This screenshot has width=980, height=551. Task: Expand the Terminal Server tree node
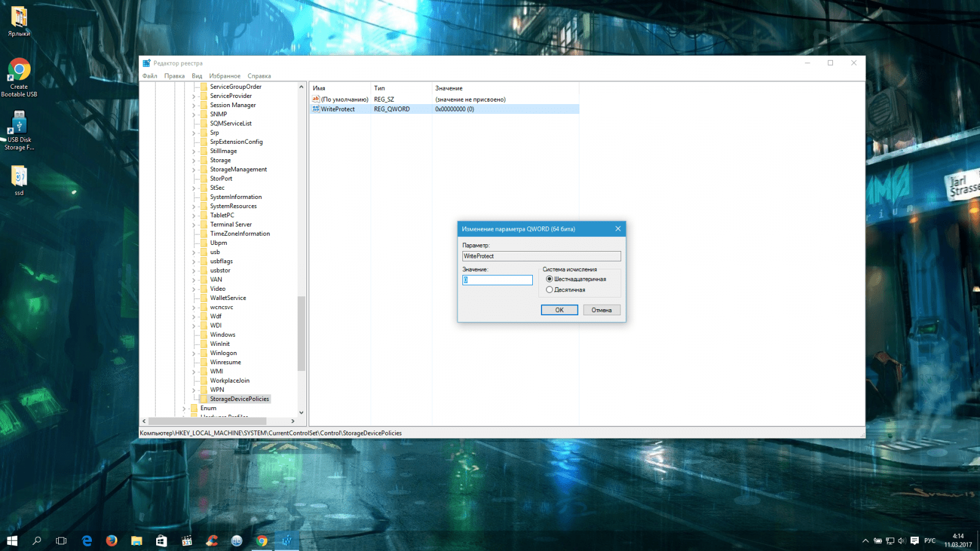(x=194, y=225)
